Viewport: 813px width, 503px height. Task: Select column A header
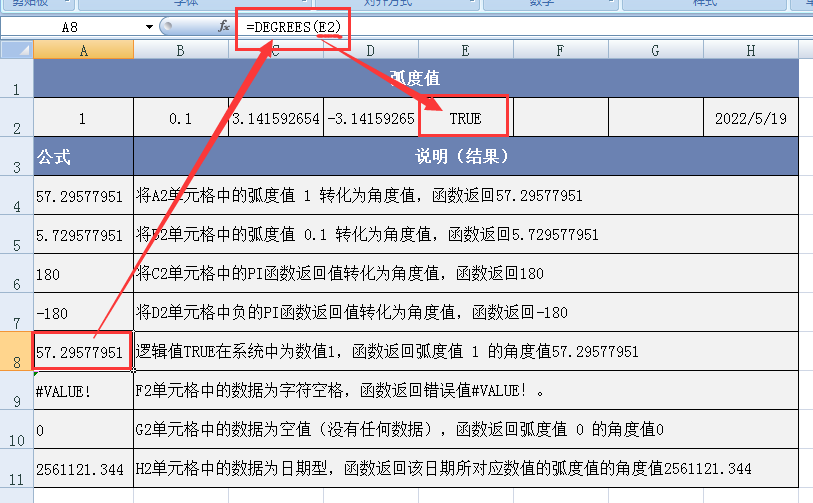point(83,50)
